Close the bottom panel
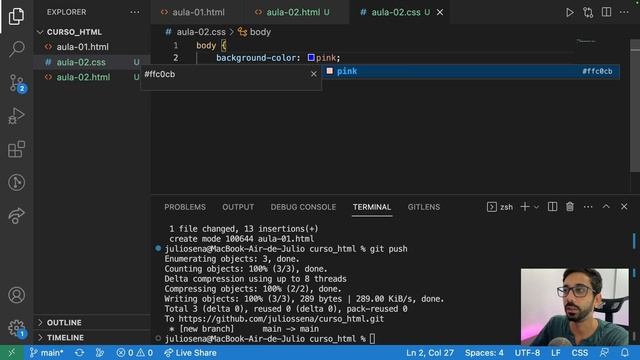This screenshot has width=640, height=360. point(624,207)
